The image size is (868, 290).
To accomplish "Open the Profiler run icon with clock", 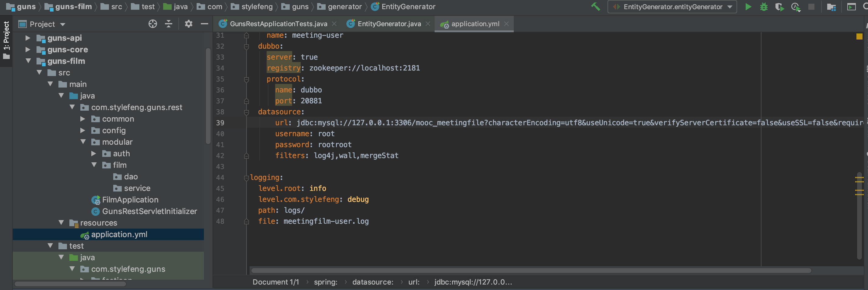I will (796, 7).
